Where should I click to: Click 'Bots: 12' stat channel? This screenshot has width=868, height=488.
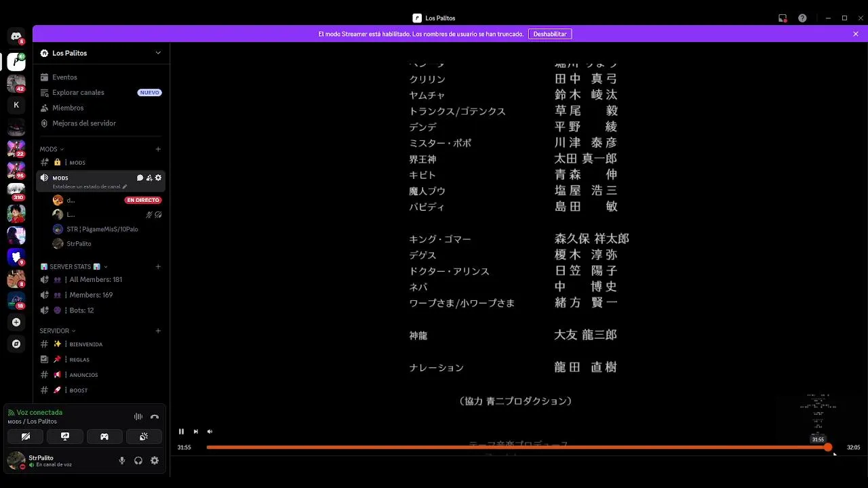(100, 310)
